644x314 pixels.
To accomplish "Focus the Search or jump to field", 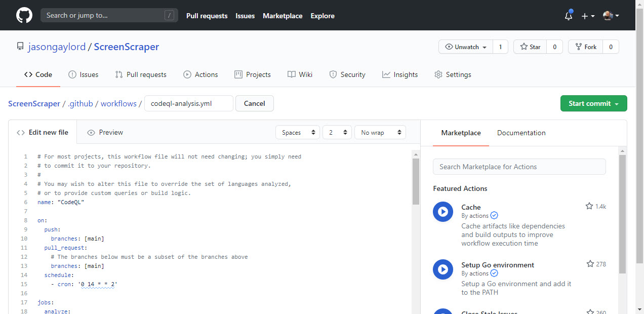I will tap(109, 15).
